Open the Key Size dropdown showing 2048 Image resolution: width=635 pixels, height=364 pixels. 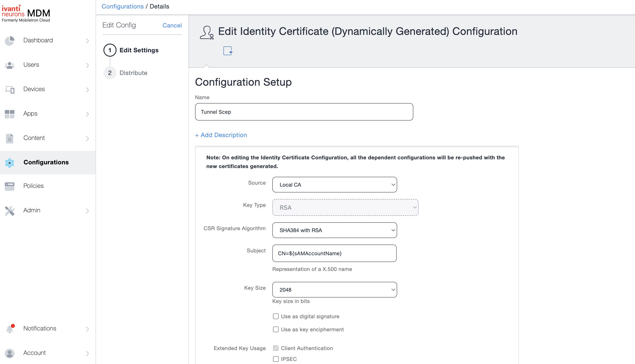[x=334, y=289]
